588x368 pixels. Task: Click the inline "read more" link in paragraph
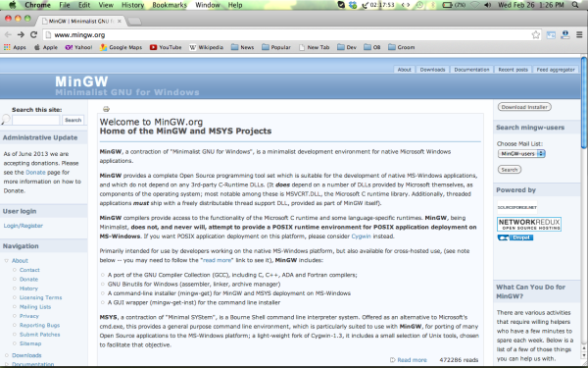pos(217,260)
